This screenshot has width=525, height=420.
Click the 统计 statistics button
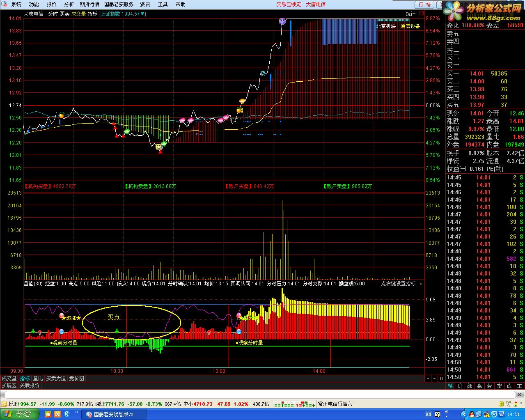click(410, 14)
